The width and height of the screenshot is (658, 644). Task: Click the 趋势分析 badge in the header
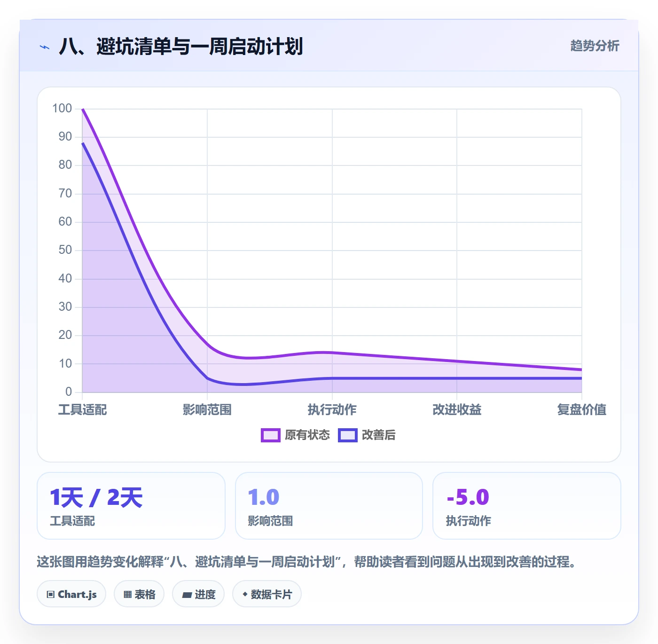595,46
